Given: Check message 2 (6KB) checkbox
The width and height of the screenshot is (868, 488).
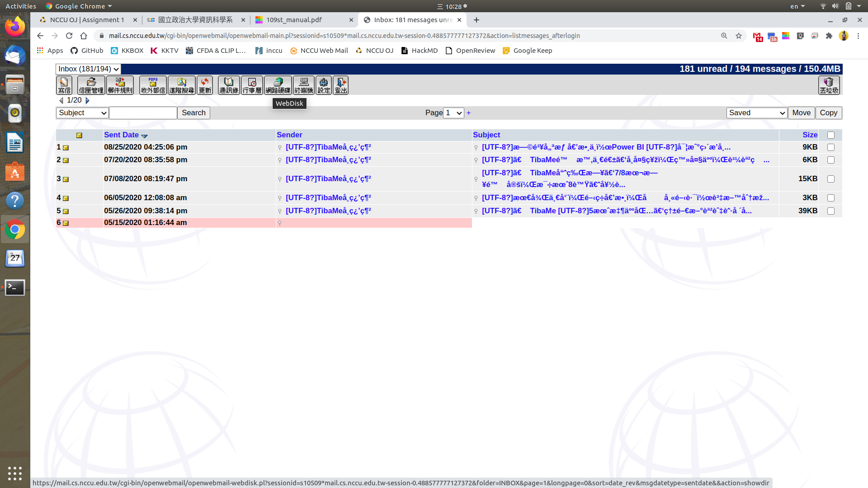Looking at the screenshot, I should (x=831, y=160).
